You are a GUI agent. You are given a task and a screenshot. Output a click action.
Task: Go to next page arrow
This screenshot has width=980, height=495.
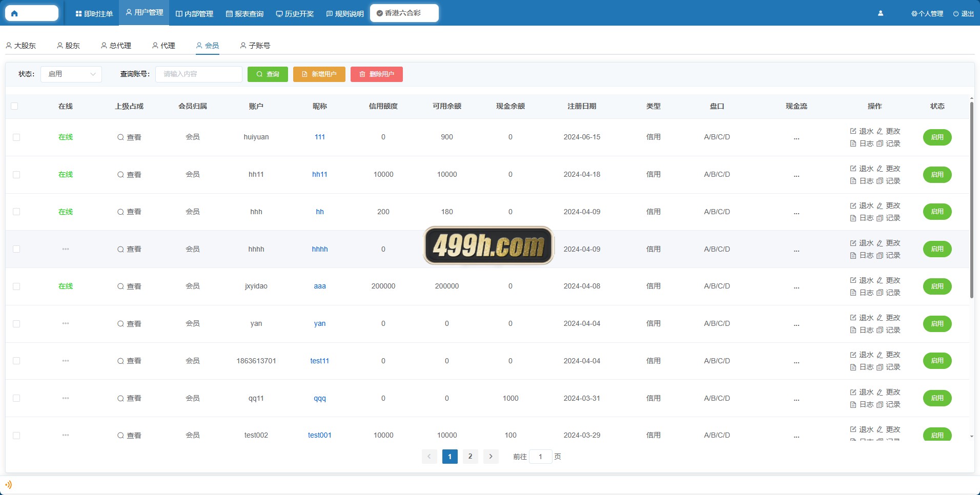pyautogui.click(x=491, y=457)
